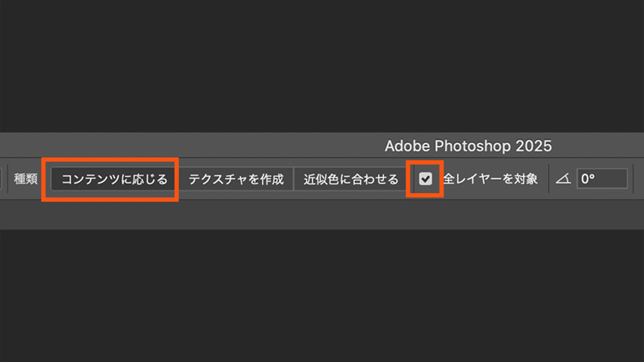644x362 pixels.
Task: Turn on Proximity Match (近似色に合わせる)
Action: click(351, 179)
